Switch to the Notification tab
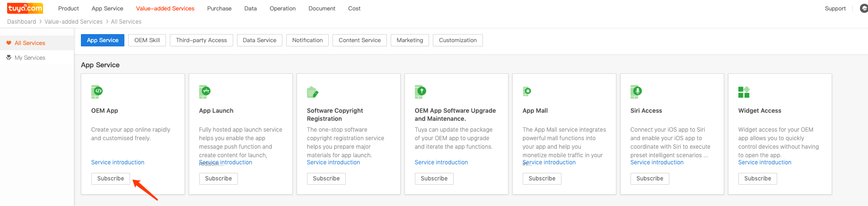This screenshot has width=868, height=206. (307, 40)
